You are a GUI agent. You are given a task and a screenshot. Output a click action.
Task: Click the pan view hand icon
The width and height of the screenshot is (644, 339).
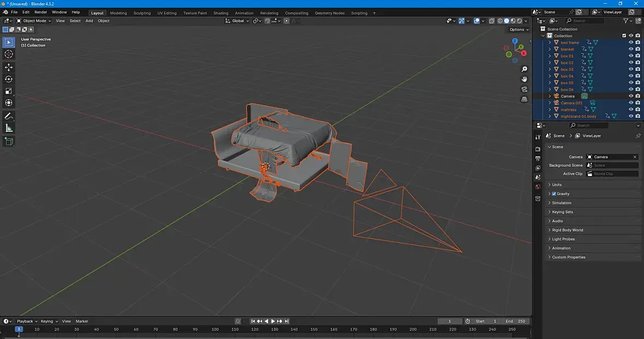click(524, 79)
